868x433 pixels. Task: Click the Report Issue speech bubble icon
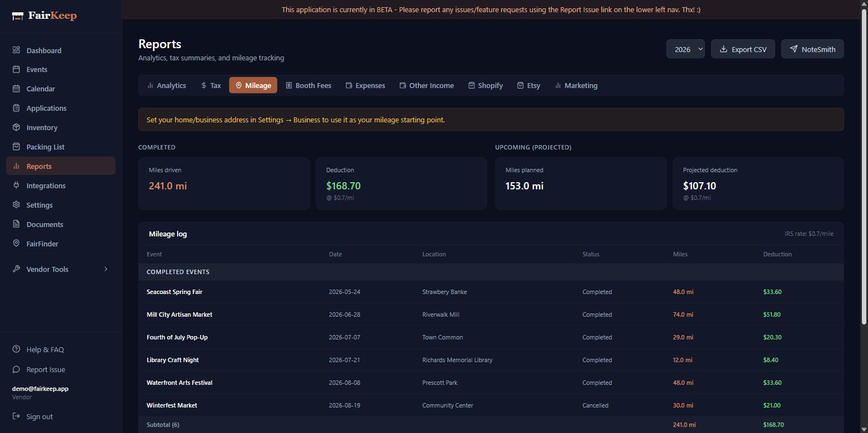tap(16, 369)
